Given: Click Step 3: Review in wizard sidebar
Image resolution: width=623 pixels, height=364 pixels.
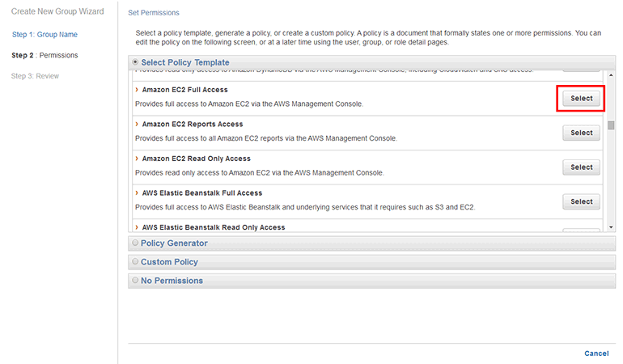Looking at the screenshot, I should 35,76.
